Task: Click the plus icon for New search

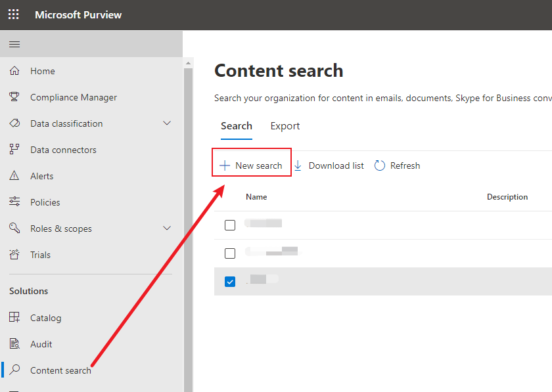Action: click(225, 165)
